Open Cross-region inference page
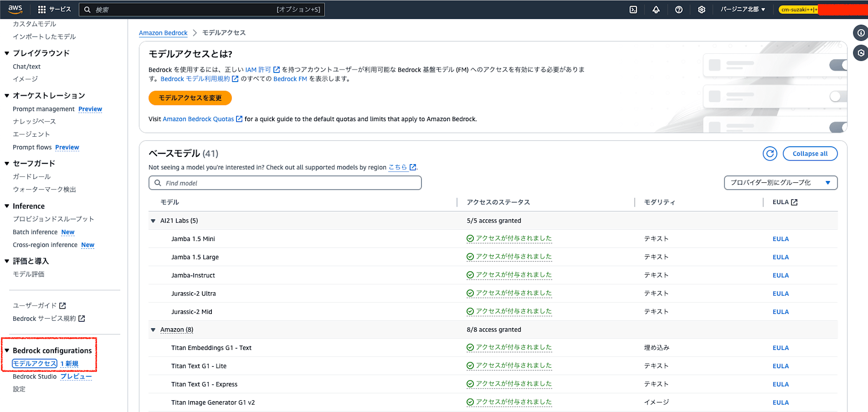 (x=45, y=245)
